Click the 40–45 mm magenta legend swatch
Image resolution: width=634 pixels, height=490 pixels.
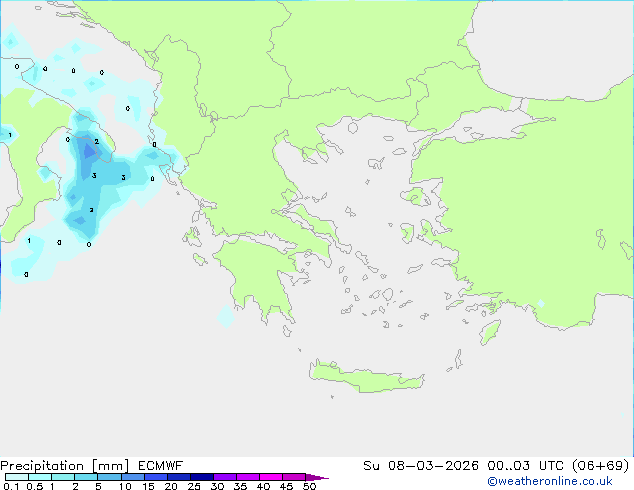(x=271, y=477)
